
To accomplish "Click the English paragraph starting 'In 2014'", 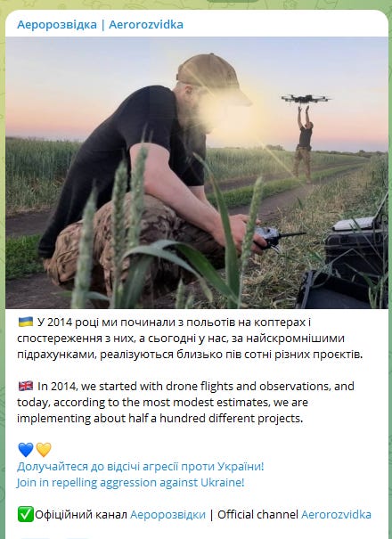I will [185, 402].
